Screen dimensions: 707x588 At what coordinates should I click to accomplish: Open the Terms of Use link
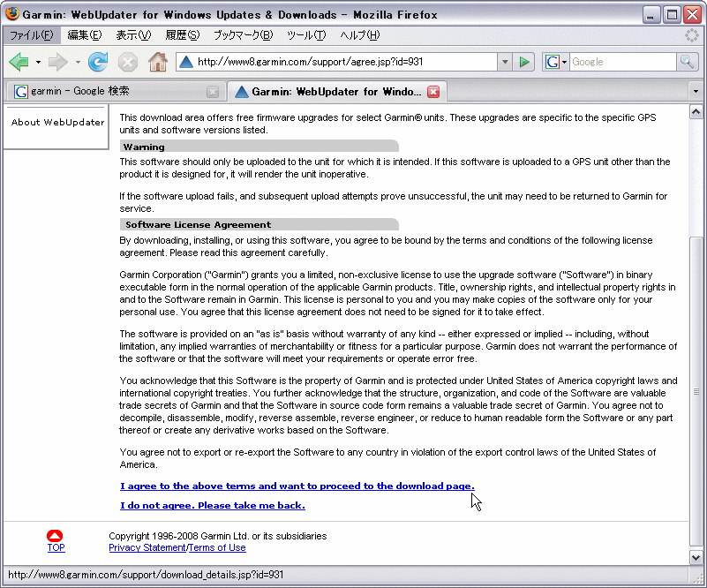(x=217, y=547)
